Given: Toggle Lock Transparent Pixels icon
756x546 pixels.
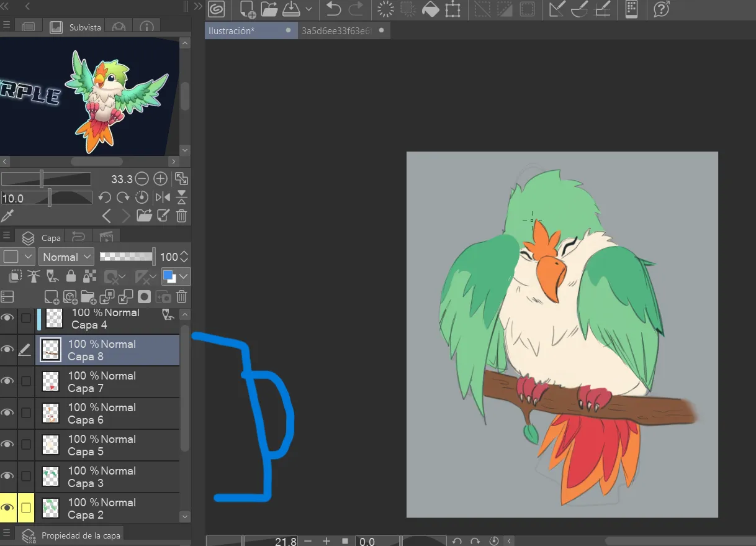Looking at the screenshot, I should [90, 276].
